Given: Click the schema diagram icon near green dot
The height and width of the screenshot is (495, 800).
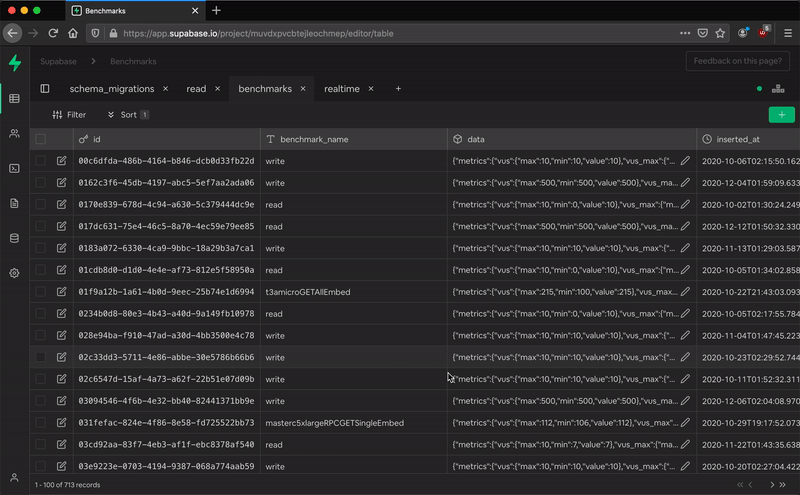Looking at the screenshot, I should click(x=778, y=89).
